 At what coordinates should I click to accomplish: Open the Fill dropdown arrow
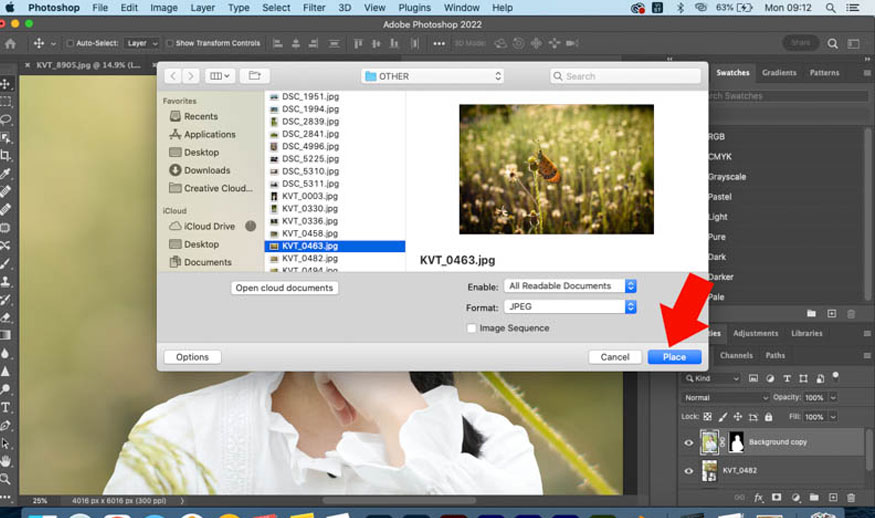click(833, 417)
